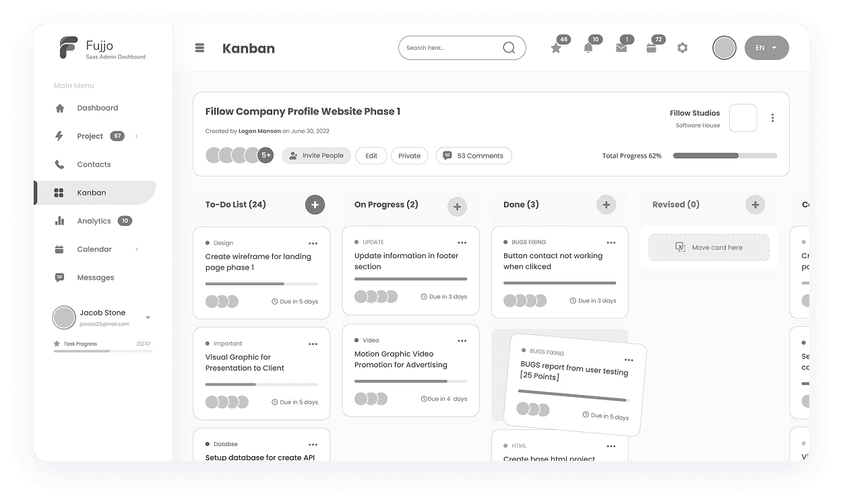Add a new card to the To-Do List

click(x=315, y=204)
